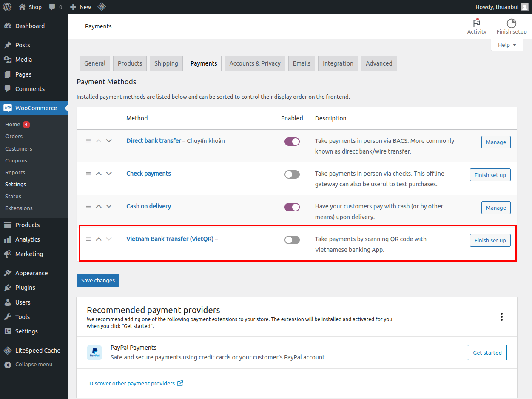
Task: Click the Finish setup progress icon
Action: pos(511,23)
